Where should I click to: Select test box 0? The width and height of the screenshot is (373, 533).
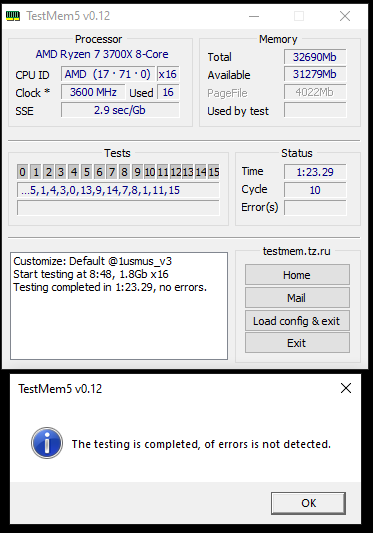[22, 172]
